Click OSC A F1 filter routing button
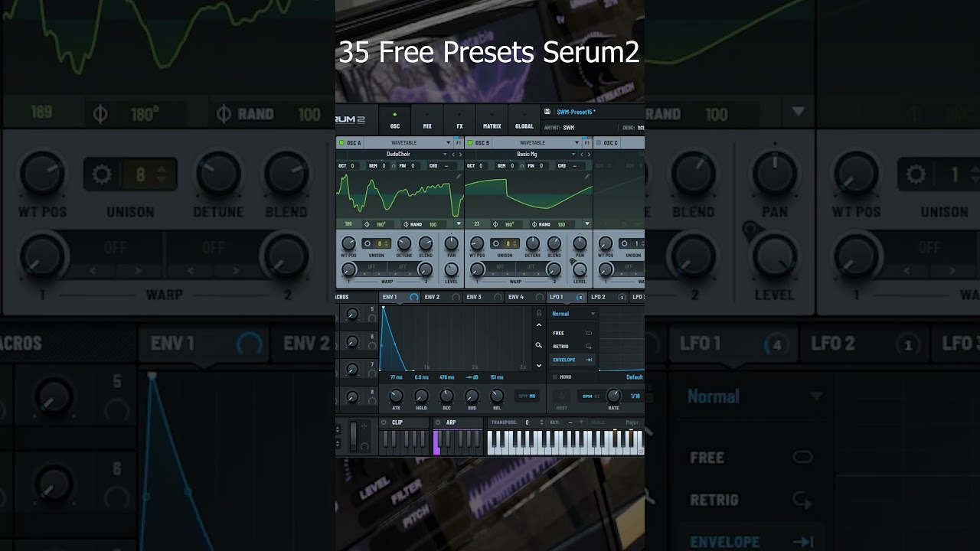The height and width of the screenshot is (551, 980). (459, 142)
